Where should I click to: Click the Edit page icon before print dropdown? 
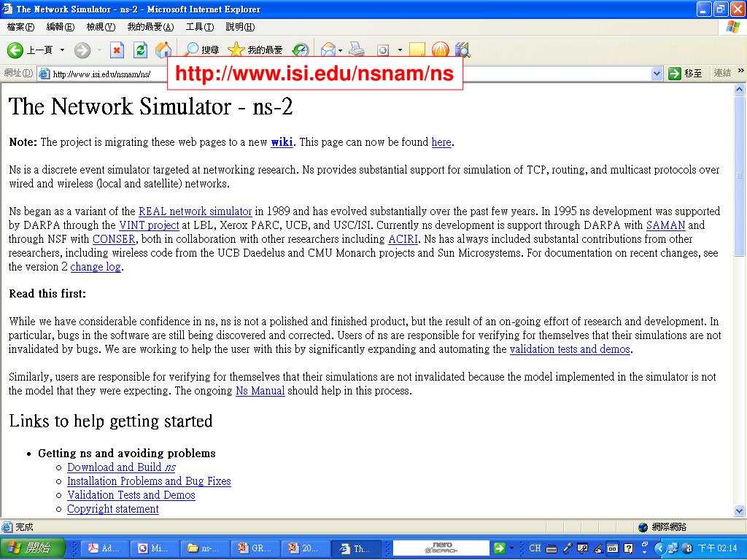383,50
